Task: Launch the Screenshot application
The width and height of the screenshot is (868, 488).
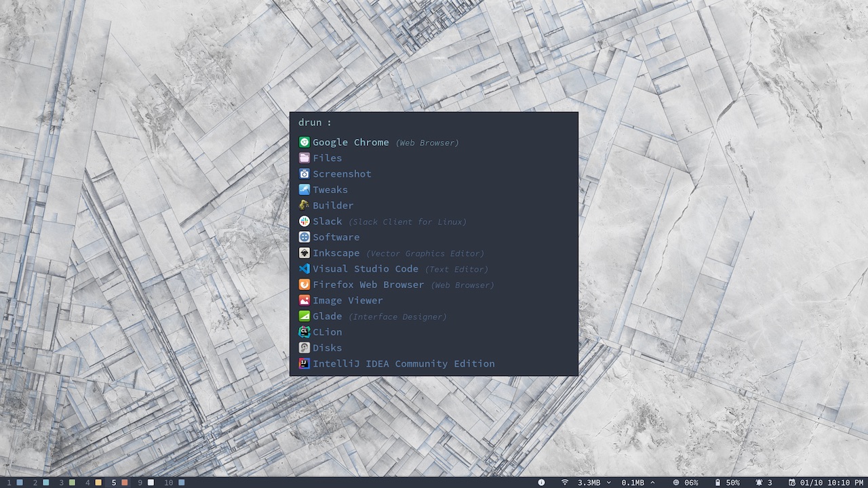Action: tap(342, 174)
